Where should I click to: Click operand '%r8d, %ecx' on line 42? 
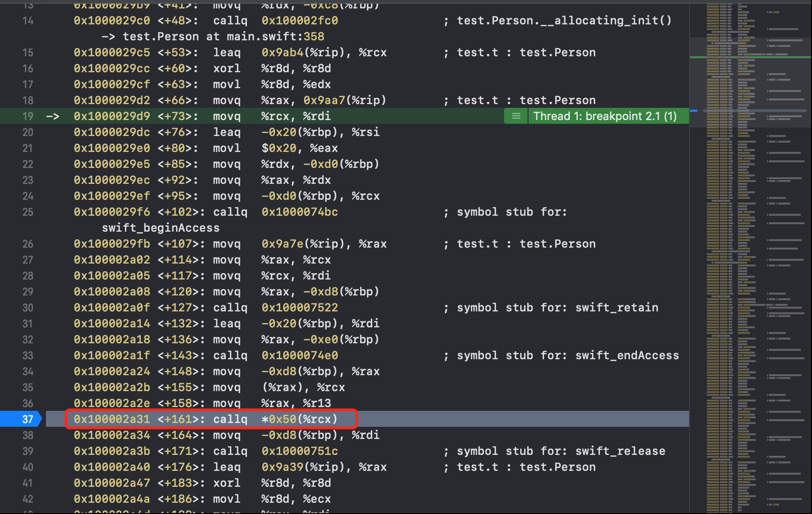click(296, 499)
